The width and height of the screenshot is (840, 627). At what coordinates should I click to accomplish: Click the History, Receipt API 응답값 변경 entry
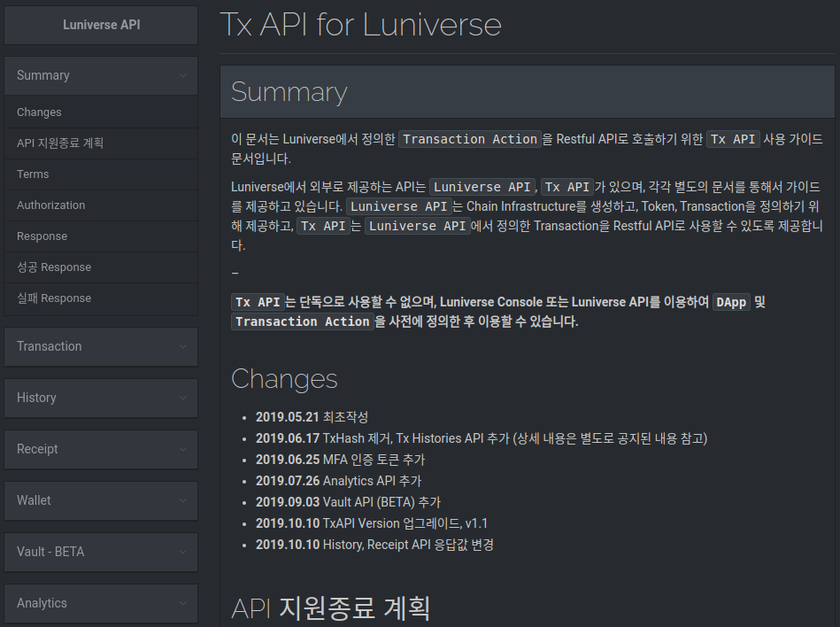coord(374,545)
